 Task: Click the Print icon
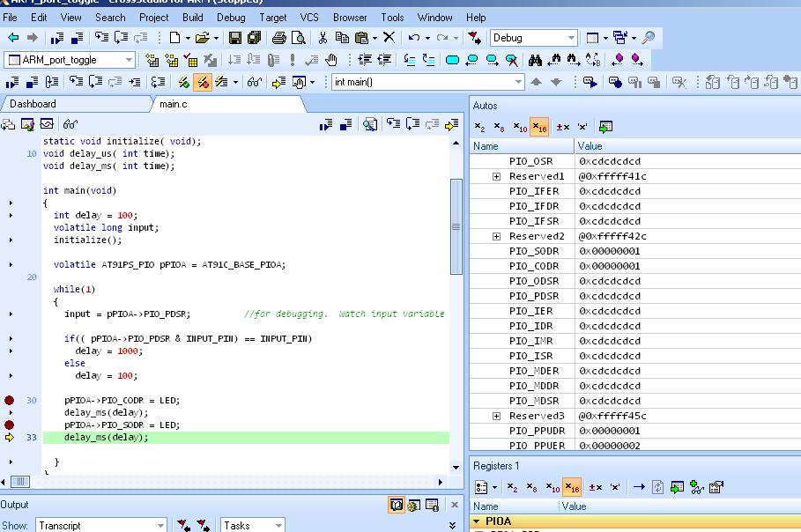click(279, 38)
